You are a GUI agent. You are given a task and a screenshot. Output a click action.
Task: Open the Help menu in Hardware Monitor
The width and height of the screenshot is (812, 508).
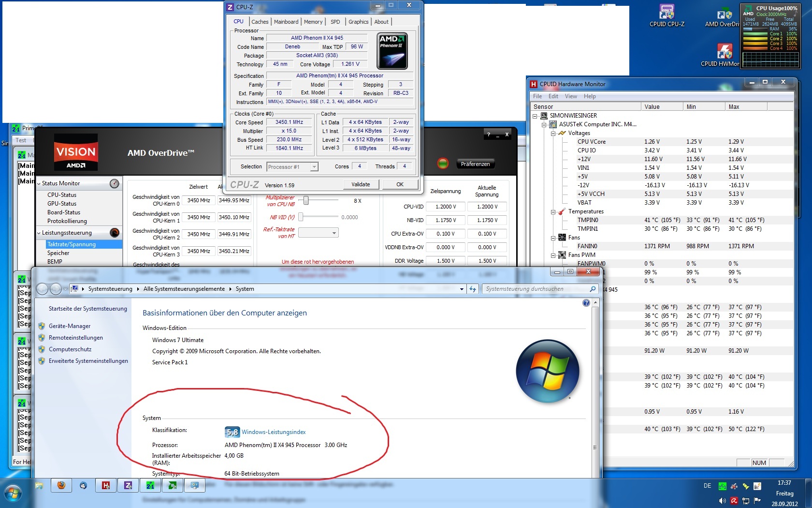[590, 96]
